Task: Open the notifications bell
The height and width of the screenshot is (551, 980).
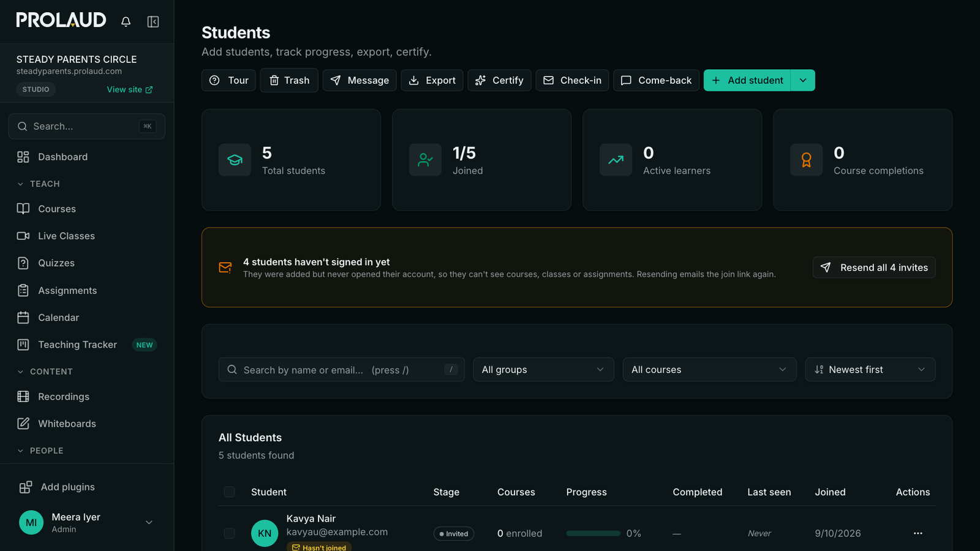Action: tap(126, 21)
